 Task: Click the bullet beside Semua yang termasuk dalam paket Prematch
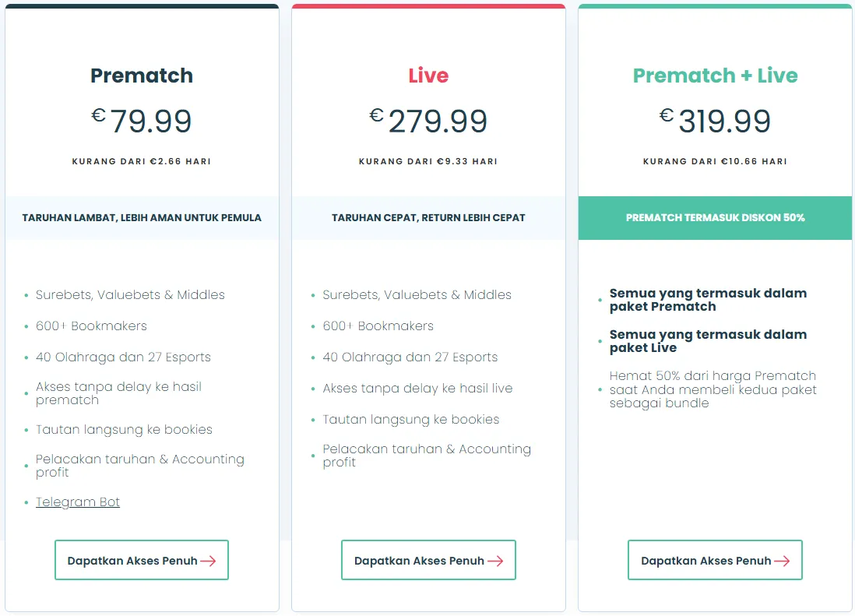point(599,300)
